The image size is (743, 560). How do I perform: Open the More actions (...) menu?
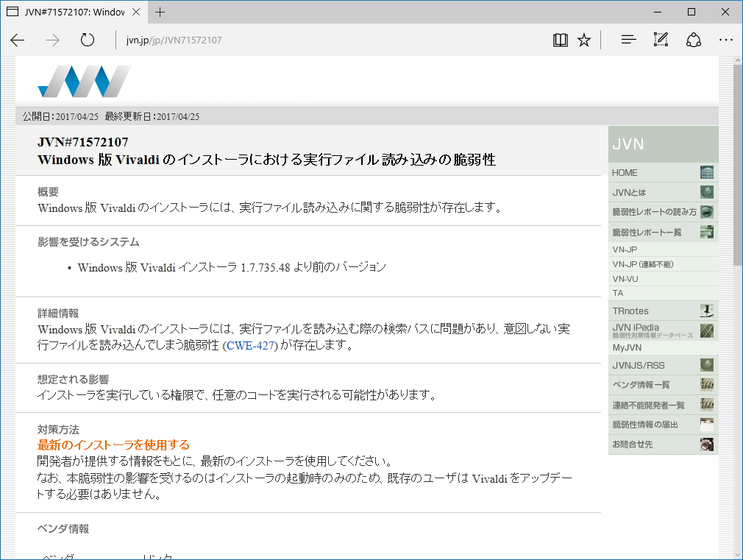[726, 40]
